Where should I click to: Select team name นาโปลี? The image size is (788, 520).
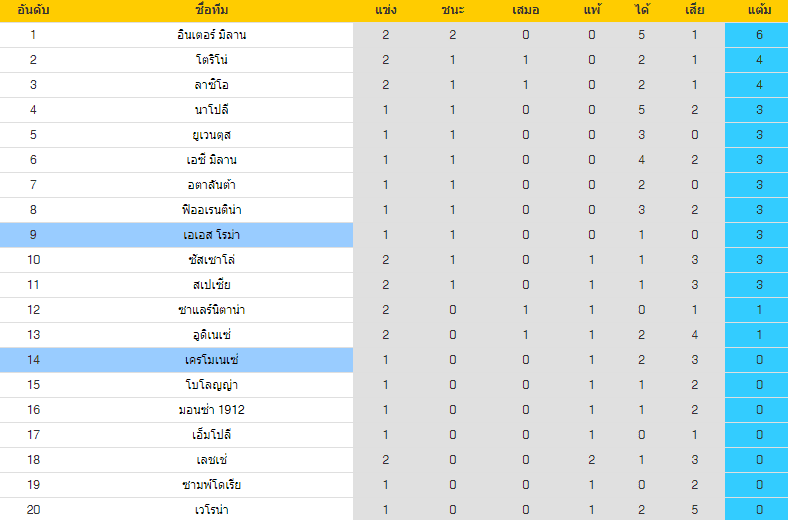pyautogui.click(x=212, y=110)
